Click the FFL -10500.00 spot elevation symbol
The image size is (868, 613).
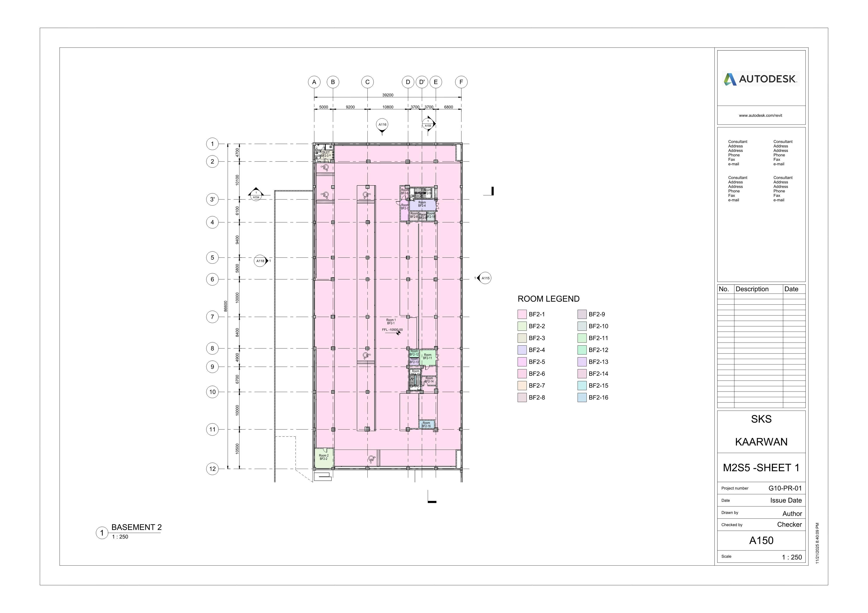click(398, 333)
